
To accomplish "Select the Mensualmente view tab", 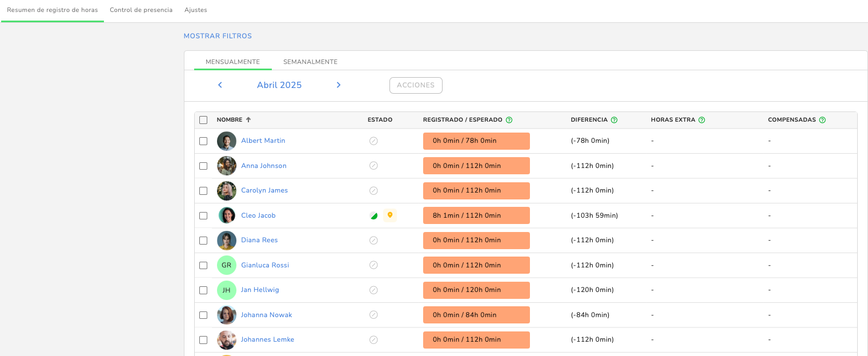I will coord(233,62).
